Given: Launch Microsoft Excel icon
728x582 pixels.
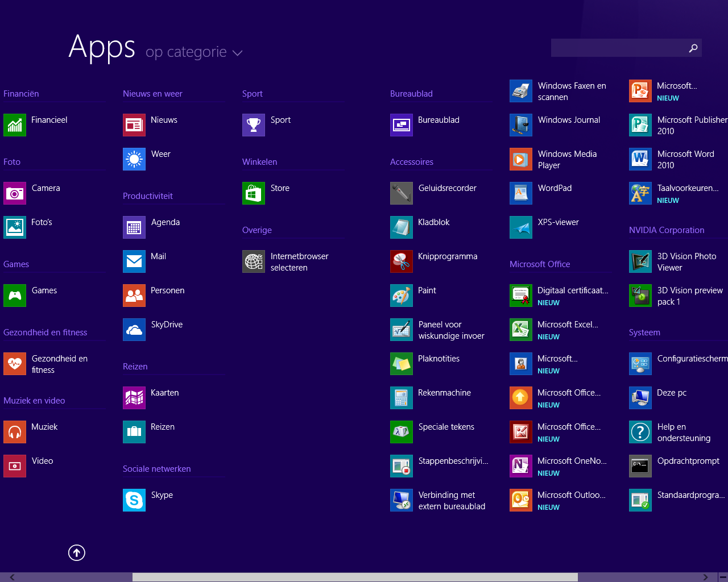Looking at the screenshot, I should pos(521,330).
